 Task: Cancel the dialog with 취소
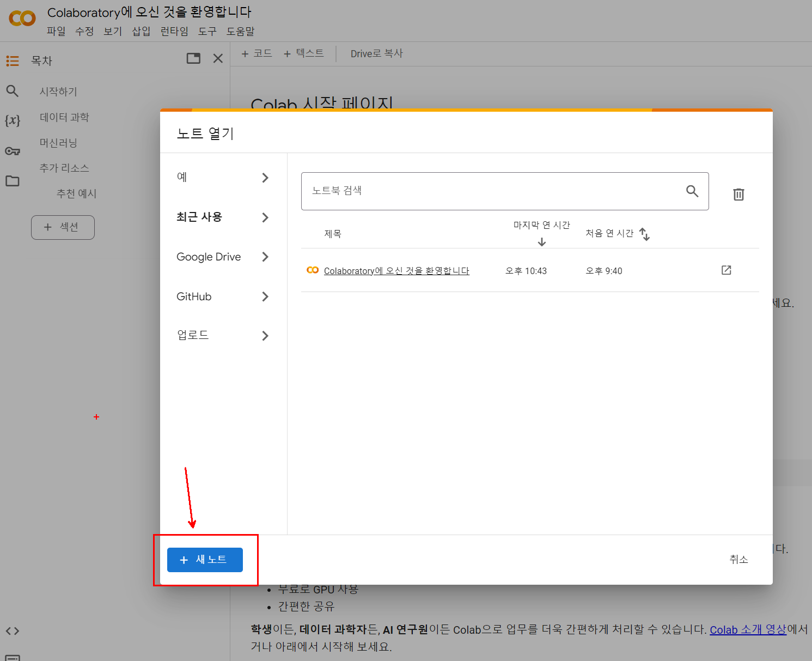738,559
